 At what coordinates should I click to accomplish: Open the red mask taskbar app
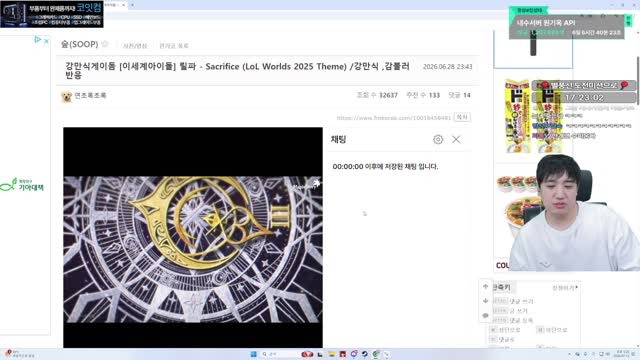pos(307,354)
